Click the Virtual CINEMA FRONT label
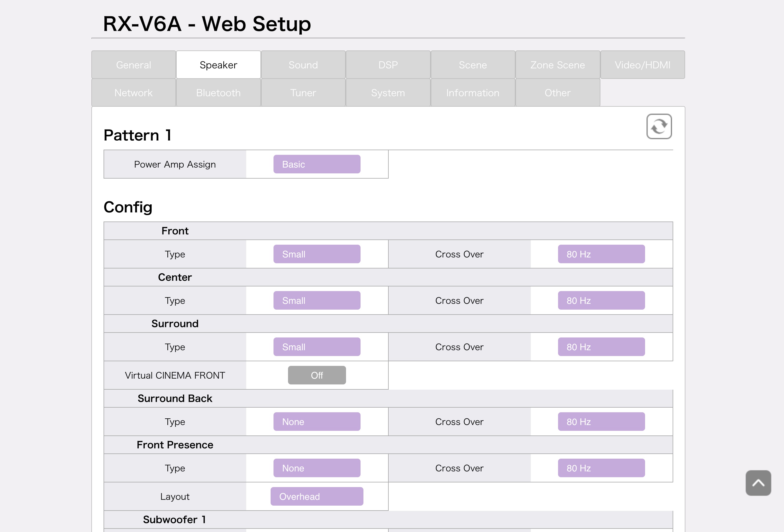 pos(175,375)
